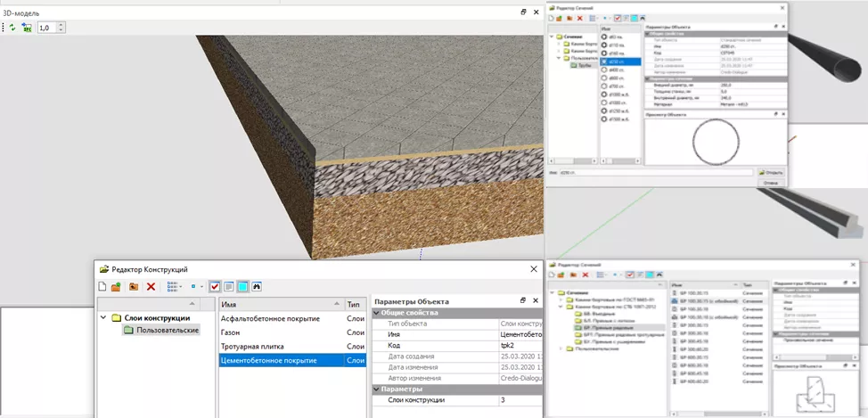868x418 pixels.
Task: Click the open folder icon in Редактор Конструкций toolbar
Action: 117,287
